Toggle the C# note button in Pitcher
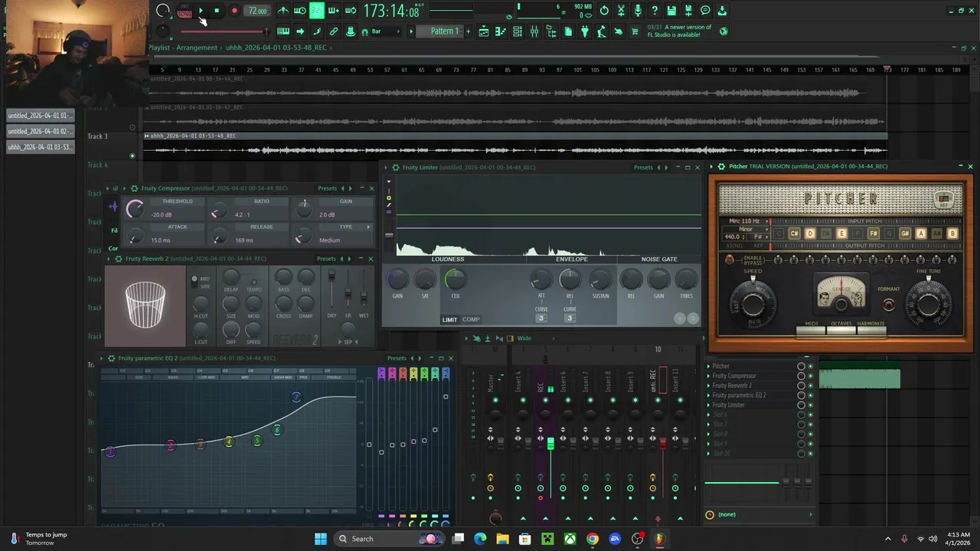This screenshot has width=980, height=551. point(794,233)
